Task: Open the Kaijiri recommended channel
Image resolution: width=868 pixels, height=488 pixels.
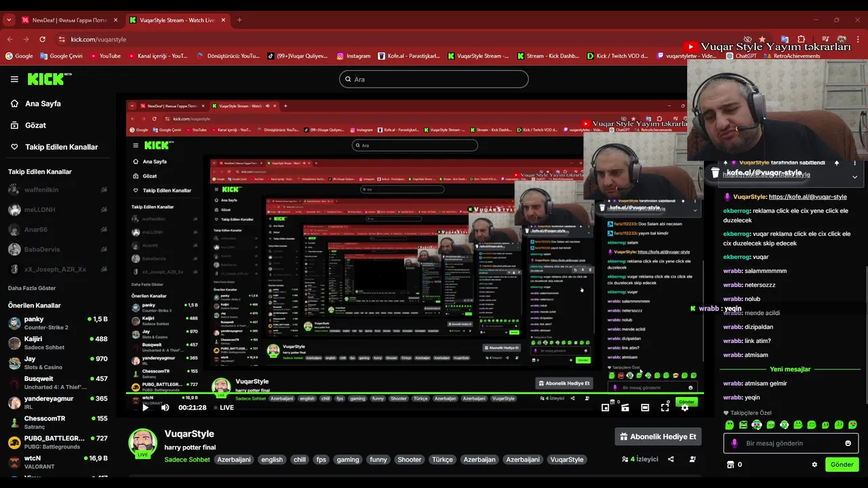Action: (x=58, y=343)
